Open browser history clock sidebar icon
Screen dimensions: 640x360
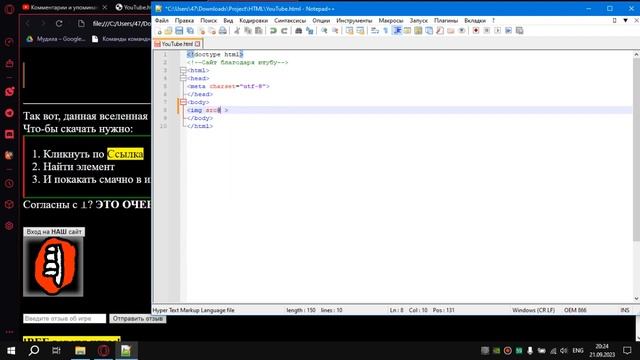(x=9, y=184)
